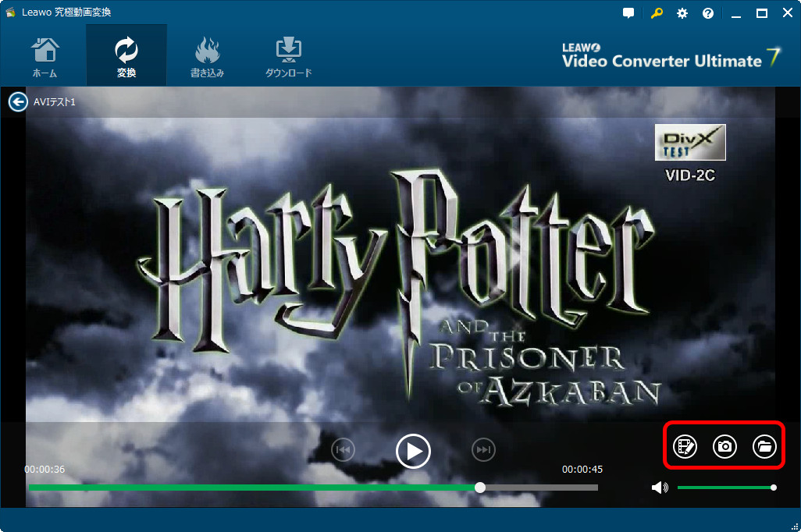This screenshot has height=532, width=801.
Task: Click the window resize grip in the corner
Action: [x=794, y=527]
